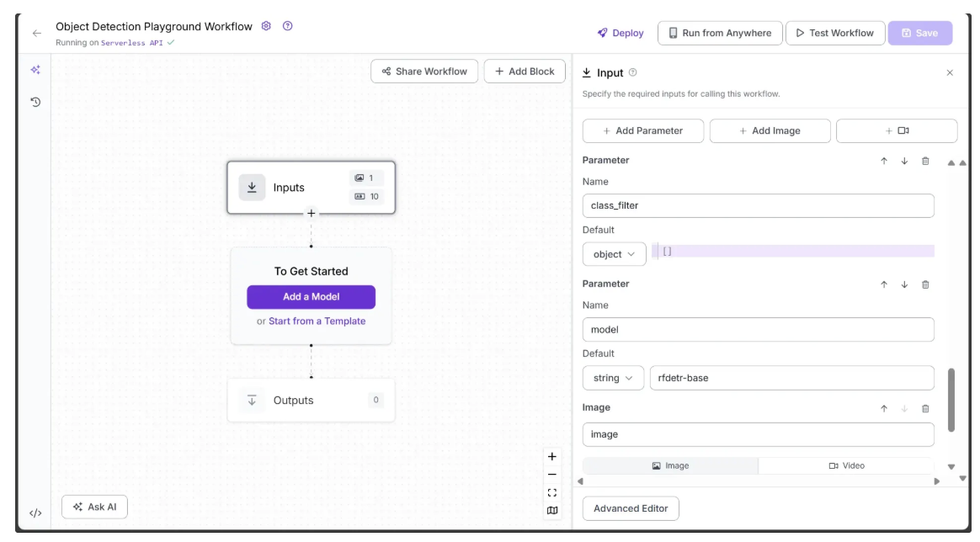Click the back arrow icon

(x=36, y=33)
